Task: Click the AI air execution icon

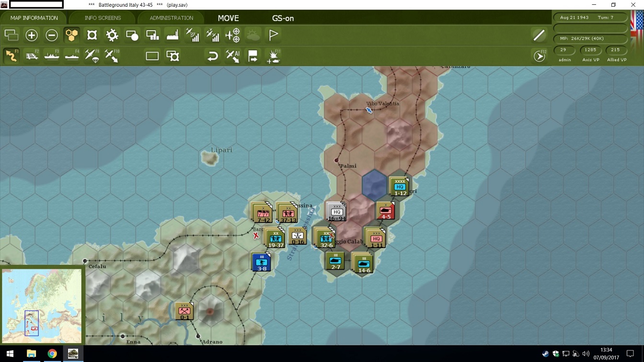Action: pos(233,56)
